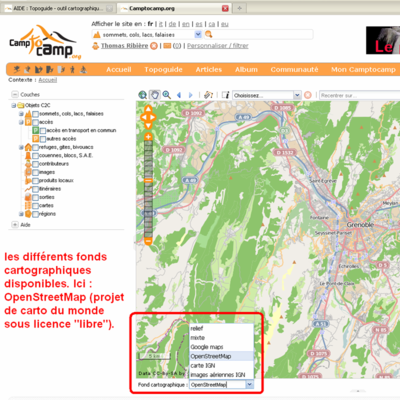
Task: Choose relief base map option
Action: (x=221, y=328)
